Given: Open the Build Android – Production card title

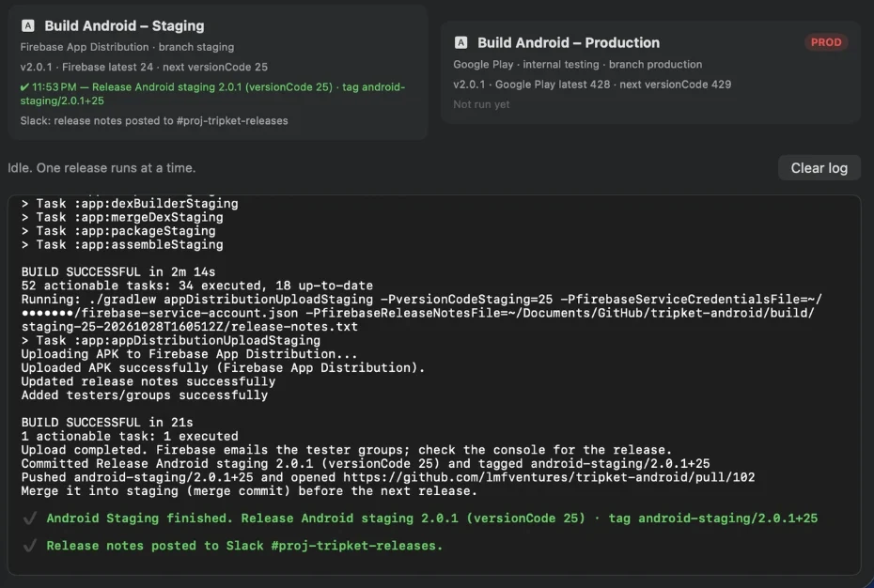Looking at the screenshot, I should [569, 42].
